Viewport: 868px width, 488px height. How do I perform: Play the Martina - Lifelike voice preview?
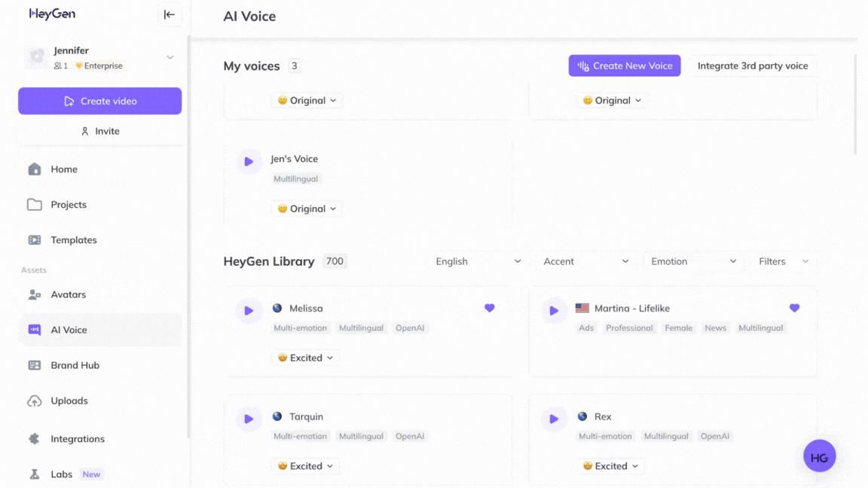pos(554,311)
